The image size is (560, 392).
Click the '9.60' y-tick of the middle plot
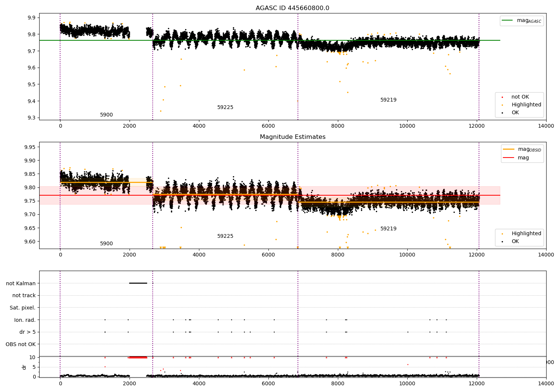30,242
